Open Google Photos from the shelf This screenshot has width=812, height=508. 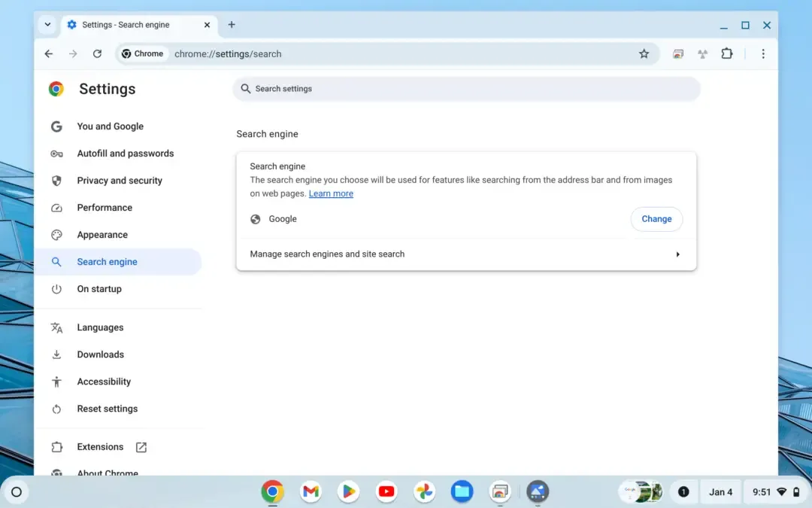[424, 491]
